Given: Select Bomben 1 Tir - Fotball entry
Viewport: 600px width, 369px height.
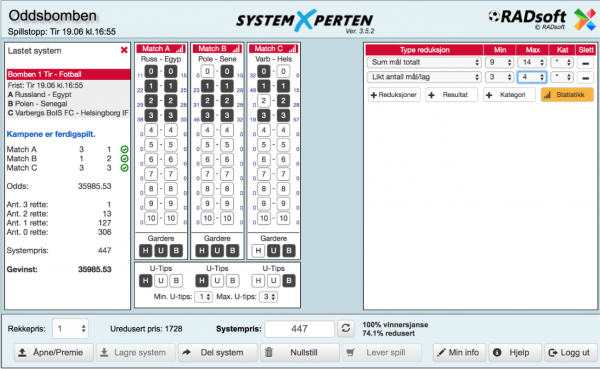Looking at the screenshot, I should (x=68, y=74).
